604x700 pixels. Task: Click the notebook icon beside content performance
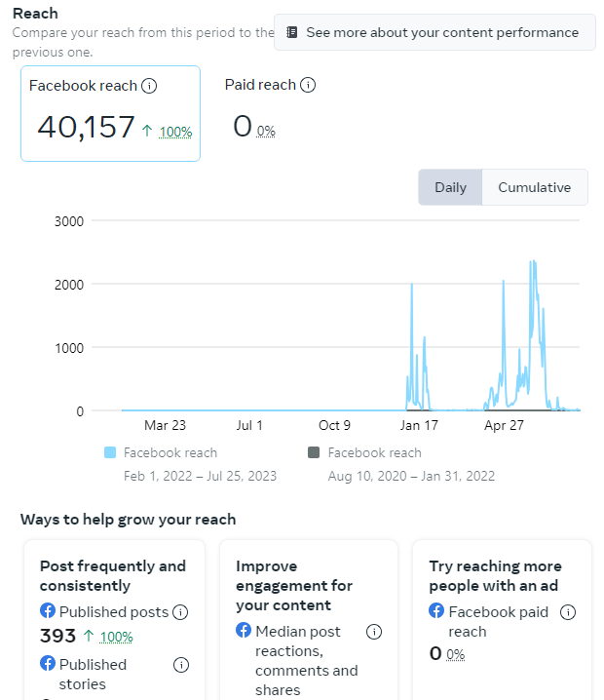click(291, 32)
